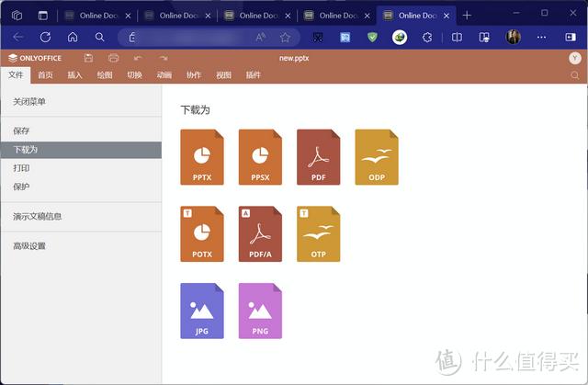588x385 pixels.
Task: Click the ONLYOFFICE logo
Action: (x=35, y=58)
